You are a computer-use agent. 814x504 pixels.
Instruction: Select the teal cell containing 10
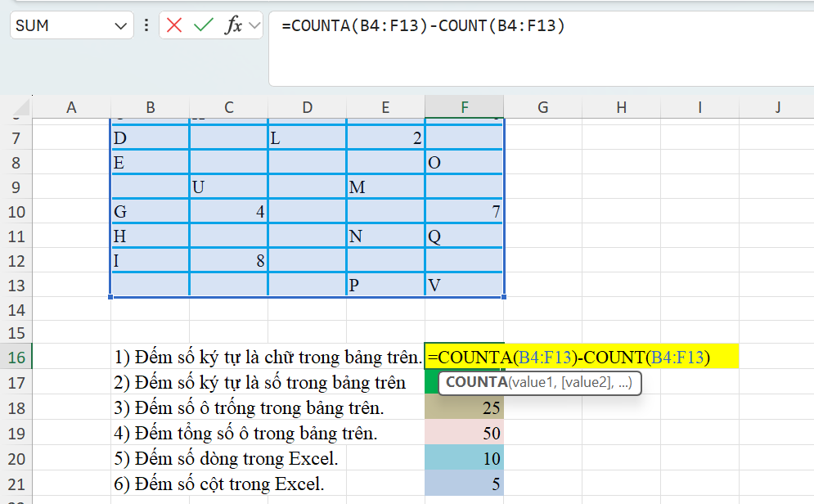[x=464, y=458]
